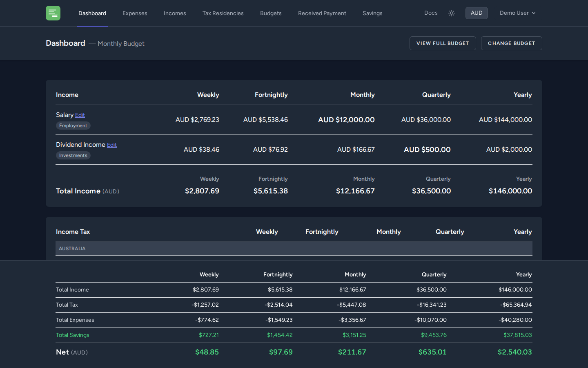Open the AUD currency selector
The image size is (588, 368).
[x=477, y=13]
